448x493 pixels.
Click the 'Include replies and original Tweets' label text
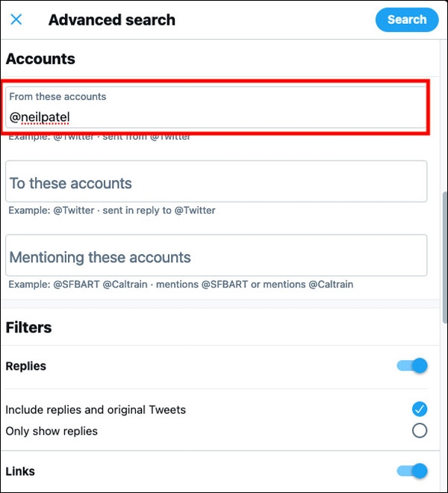click(96, 409)
